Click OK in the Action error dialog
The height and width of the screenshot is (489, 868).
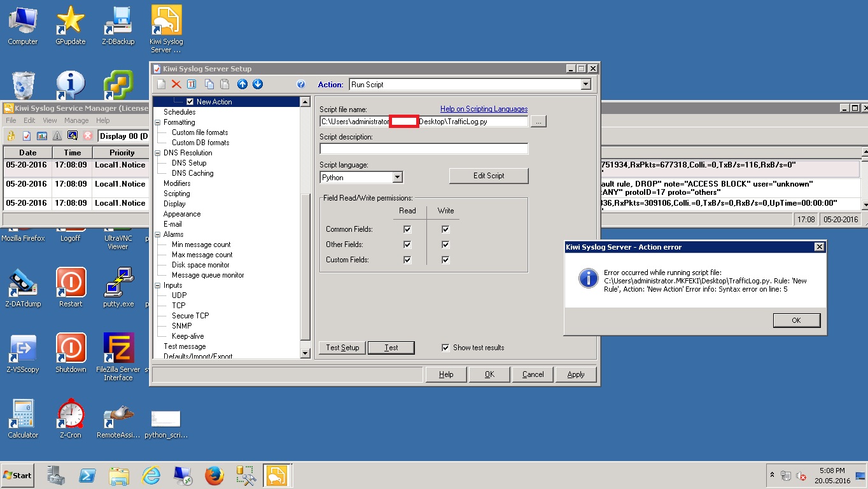(797, 320)
